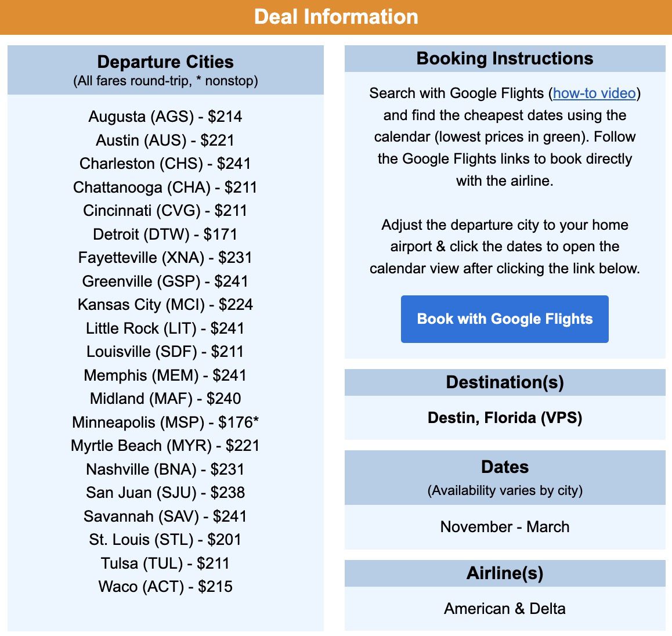Image resolution: width=672 pixels, height=636 pixels.
Task: Open the how-to video link
Action: coord(593,93)
